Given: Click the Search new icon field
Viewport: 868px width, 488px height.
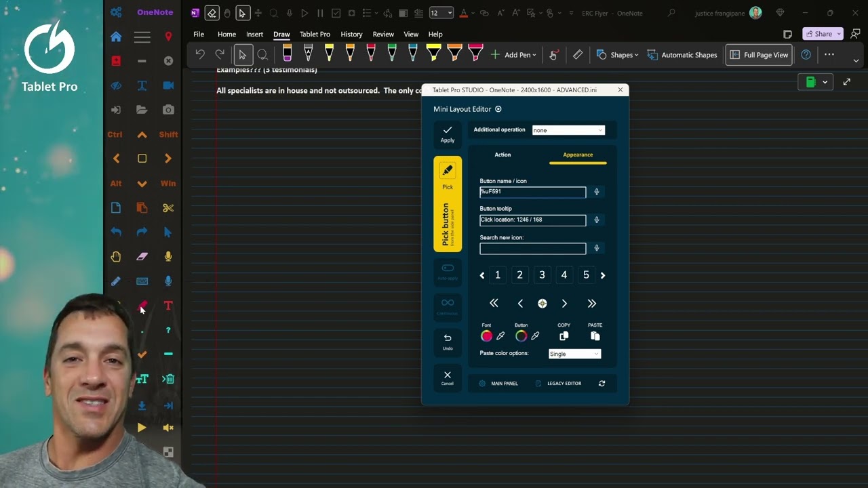Looking at the screenshot, I should coord(532,248).
